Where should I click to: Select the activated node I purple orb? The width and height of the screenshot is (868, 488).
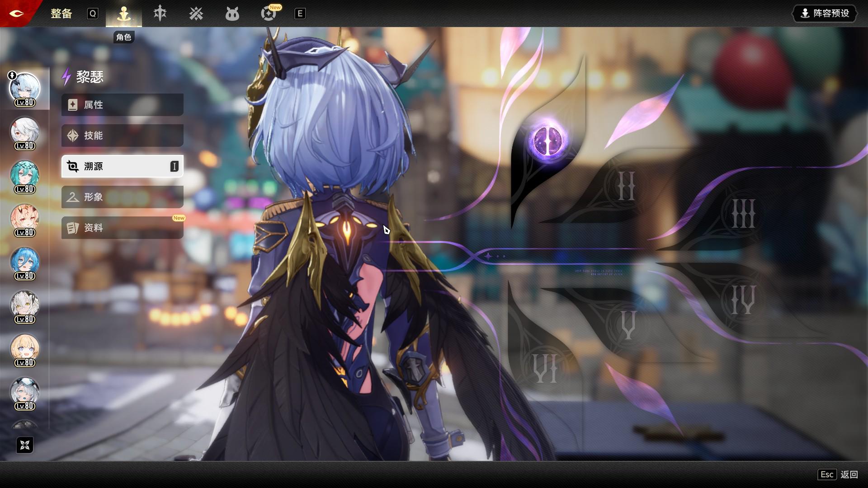click(548, 140)
